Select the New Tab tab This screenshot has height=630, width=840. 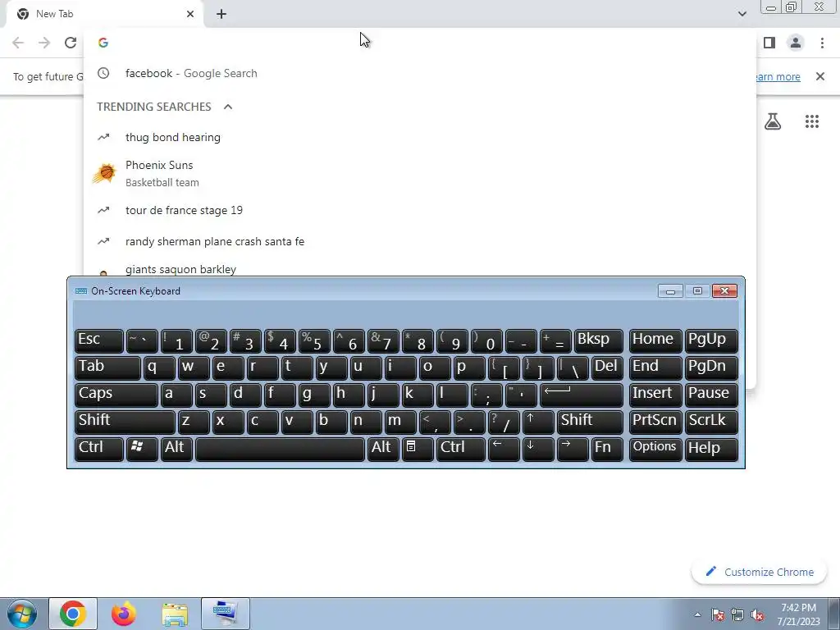click(x=105, y=14)
